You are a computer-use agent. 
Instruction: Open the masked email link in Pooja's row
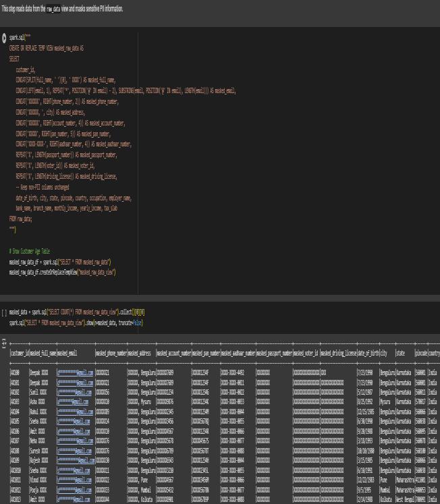(74, 491)
